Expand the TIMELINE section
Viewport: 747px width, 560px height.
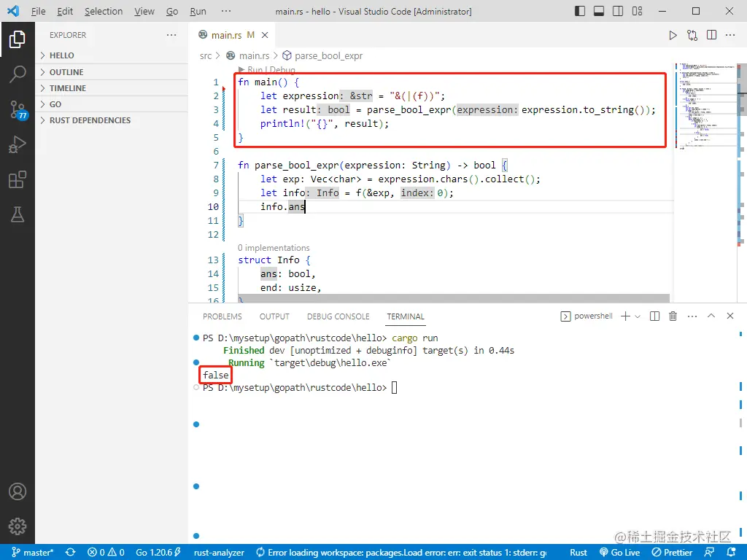112,88
